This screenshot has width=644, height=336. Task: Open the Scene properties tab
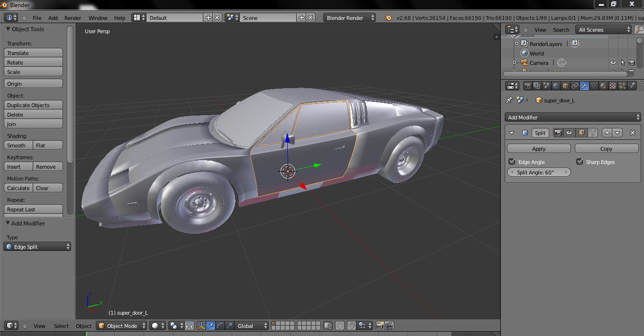point(546,86)
